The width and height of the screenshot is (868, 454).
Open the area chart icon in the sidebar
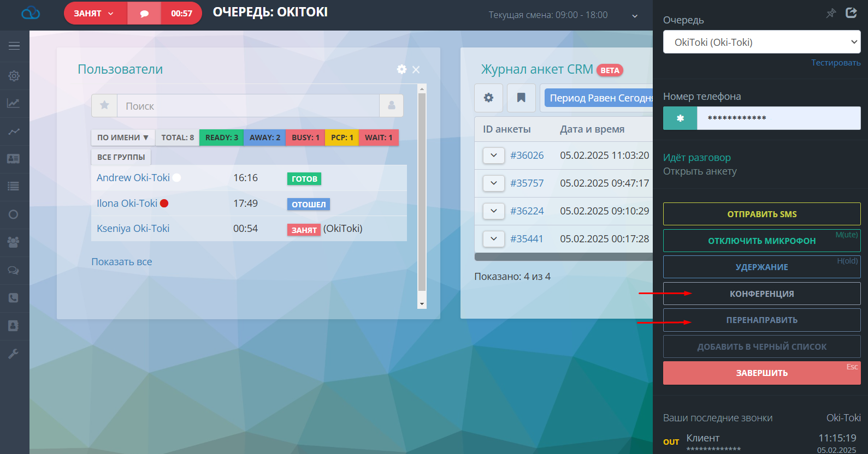coord(14,103)
